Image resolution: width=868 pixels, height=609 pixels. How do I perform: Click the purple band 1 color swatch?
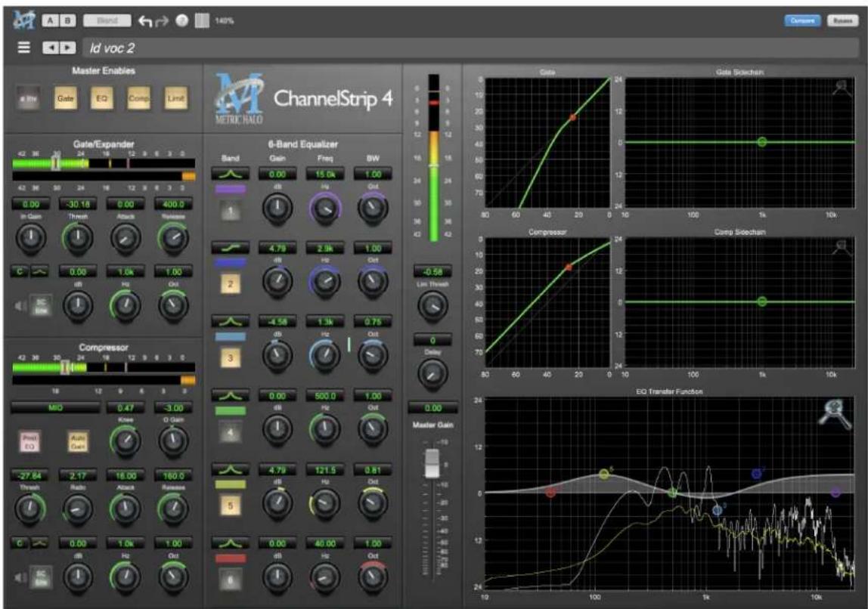(x=231, y=189)
